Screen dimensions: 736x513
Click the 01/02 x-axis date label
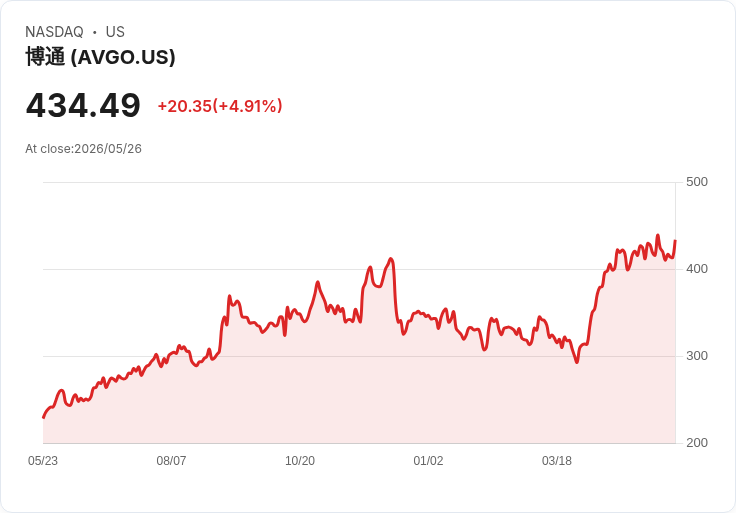tap(428, 461)
